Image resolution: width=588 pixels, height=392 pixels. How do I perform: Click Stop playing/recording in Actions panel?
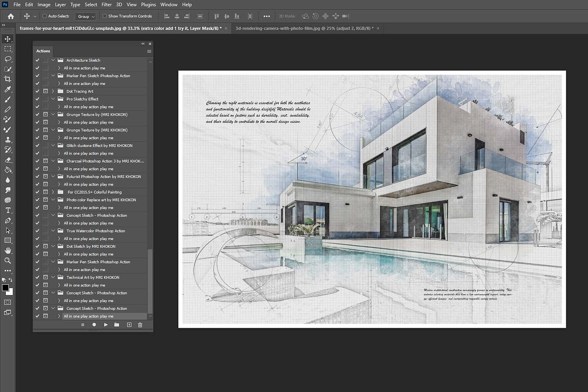pyautogui.click(x=82, y=324)
